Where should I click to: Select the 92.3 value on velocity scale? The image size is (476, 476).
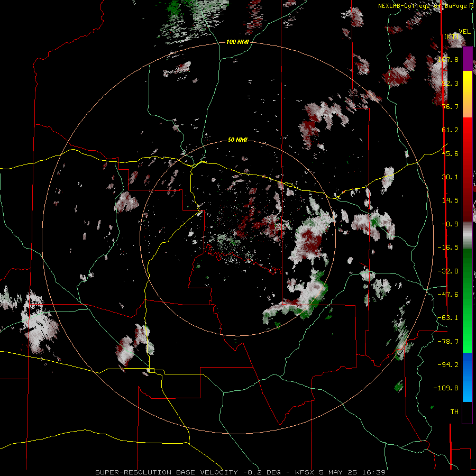450,83
